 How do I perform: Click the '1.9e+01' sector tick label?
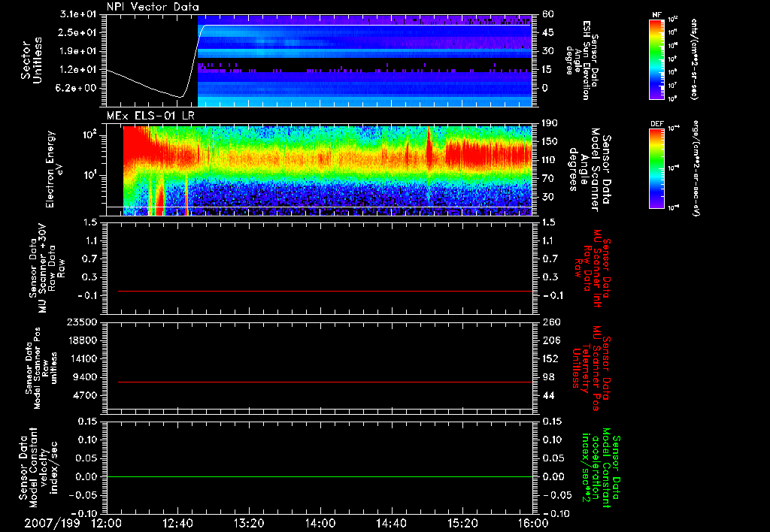tap(78, 51)
